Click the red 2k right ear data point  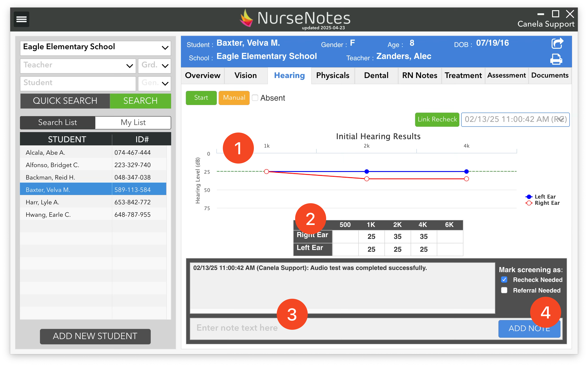click(367, 179)
